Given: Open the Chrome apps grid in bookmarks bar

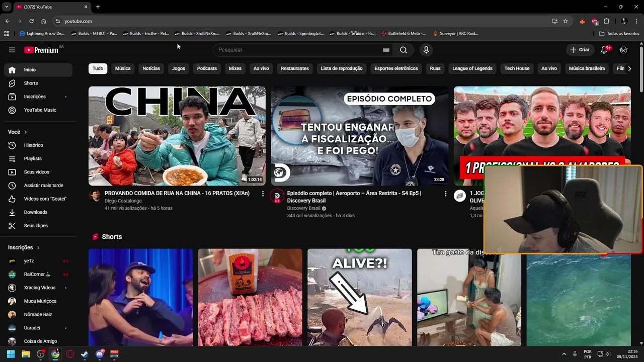Looking at the screenshot, I should pos(7,34).
